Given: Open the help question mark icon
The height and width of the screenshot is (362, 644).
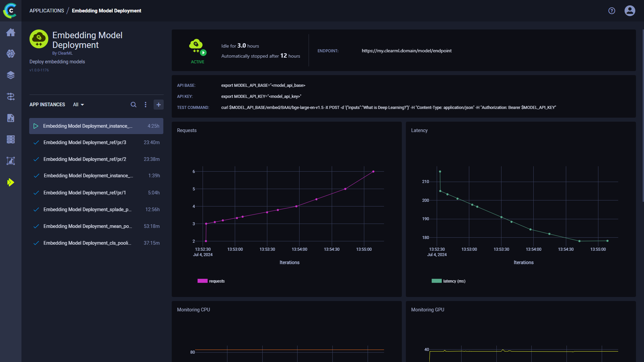Looking at the screenshot, I should click(x=612, y=11).
